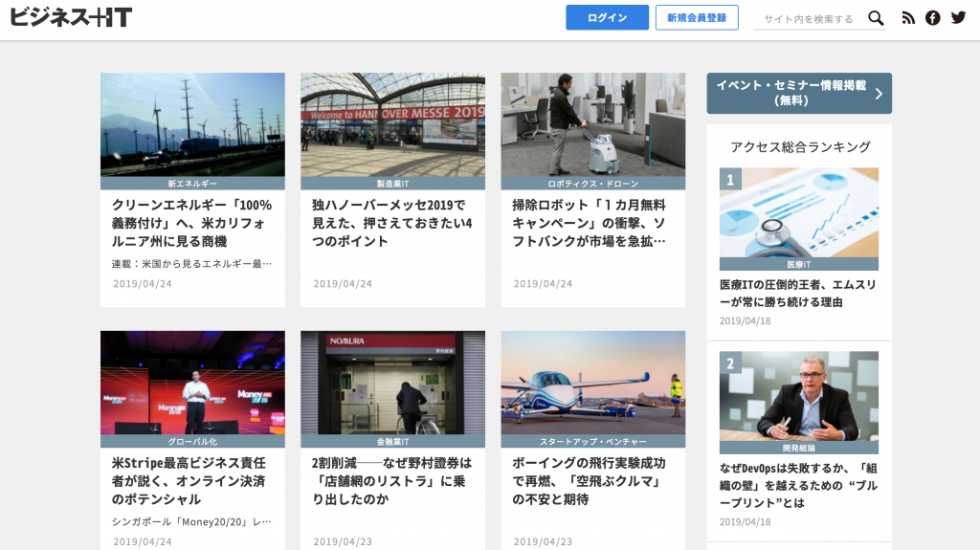
Task: Open the wind turbine article thumbnail
Action: tap(192, 125)
